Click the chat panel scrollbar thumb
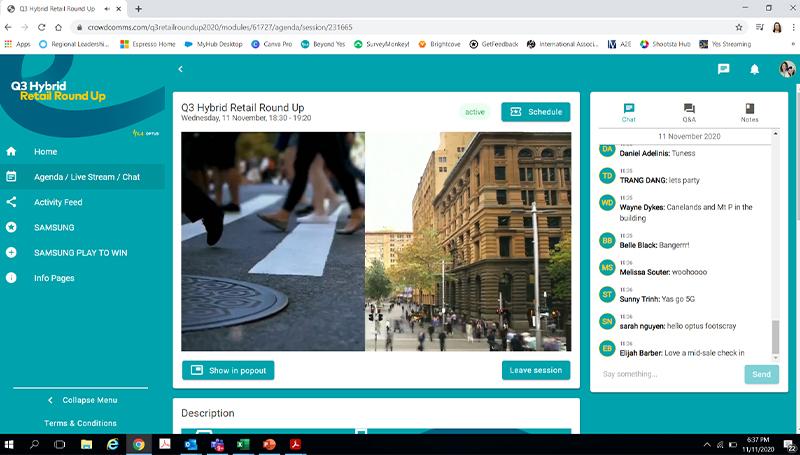Screen dimensions: 800x455 tap(776, 337)
